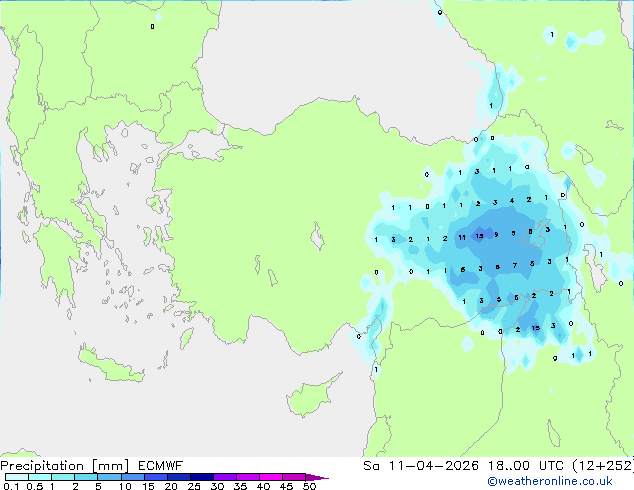Choose the 40–45 mm bright magenta swatch
634x490 pixels.
271,477
